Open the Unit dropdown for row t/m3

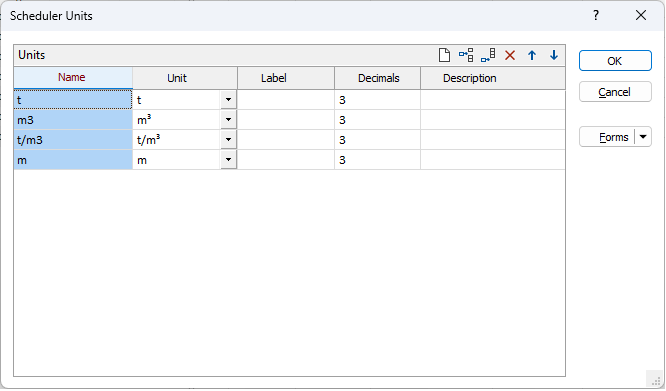pos(228,140)
